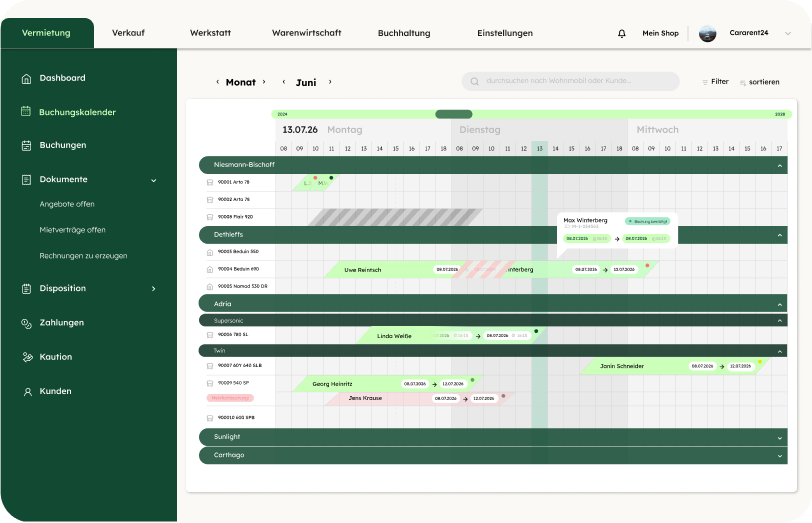Screen dimensions: 812x523
Task: Open the Kunden person icon
Action: 27,391
